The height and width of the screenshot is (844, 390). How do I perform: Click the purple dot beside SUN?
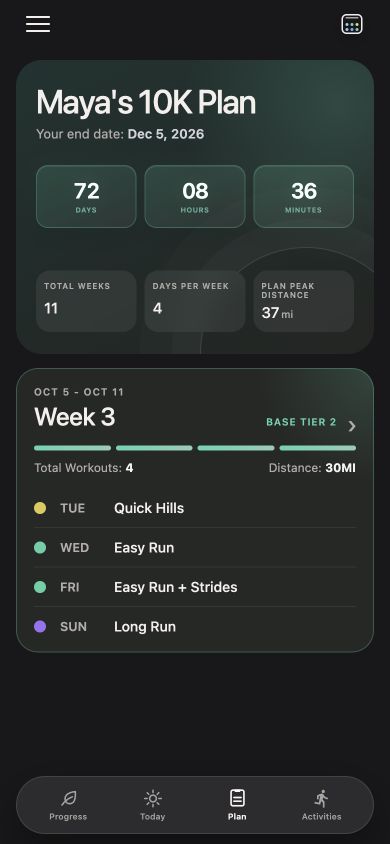point(40,627)
